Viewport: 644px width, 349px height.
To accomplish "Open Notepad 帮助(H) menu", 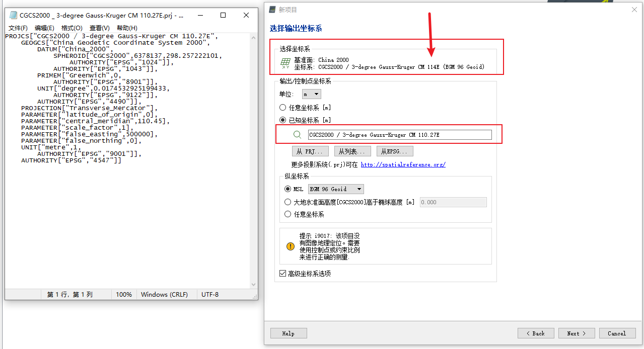I will click(x=127, y=28).
